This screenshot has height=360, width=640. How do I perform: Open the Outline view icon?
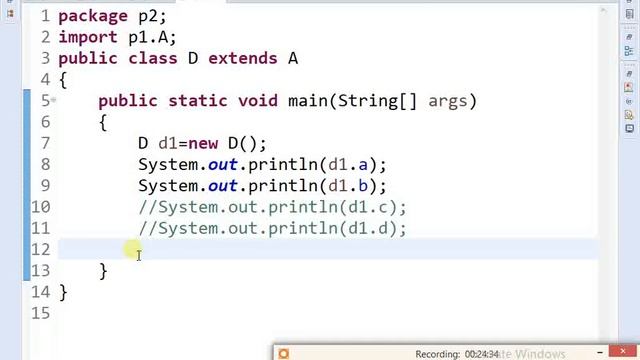click(x=629, y=51)
